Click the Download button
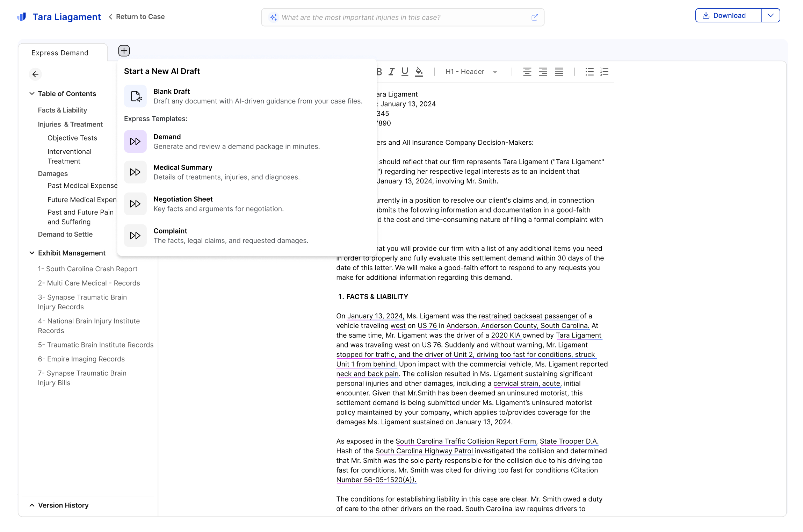 [728, 15]
